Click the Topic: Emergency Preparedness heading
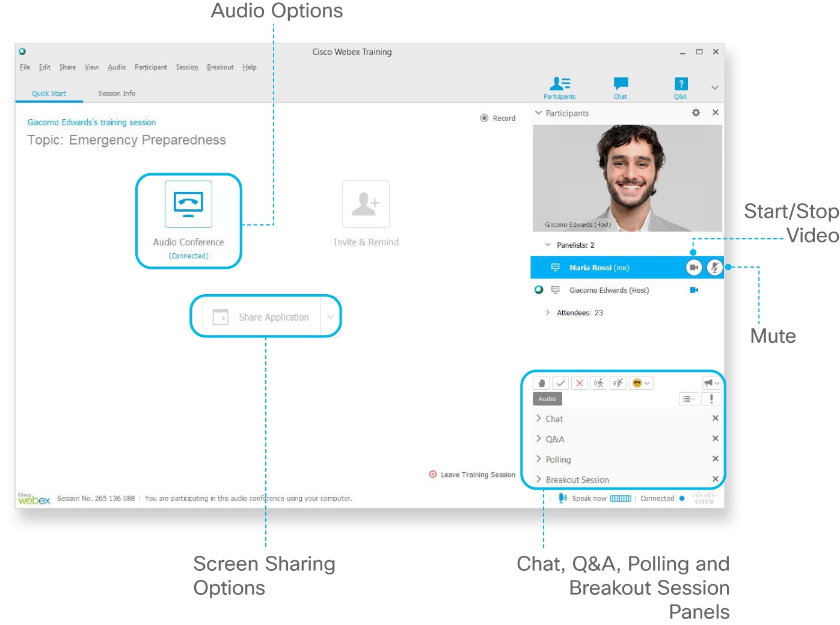Image resolution: width=840 pixels, height=625 pixels. (126, 140)
